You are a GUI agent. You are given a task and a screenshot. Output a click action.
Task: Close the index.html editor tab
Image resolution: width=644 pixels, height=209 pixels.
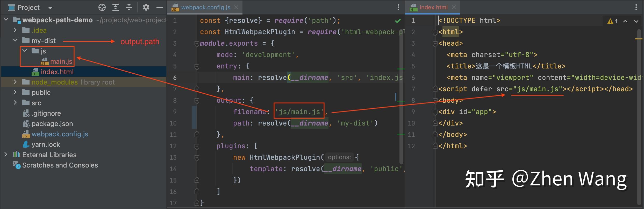pos(454,7)
